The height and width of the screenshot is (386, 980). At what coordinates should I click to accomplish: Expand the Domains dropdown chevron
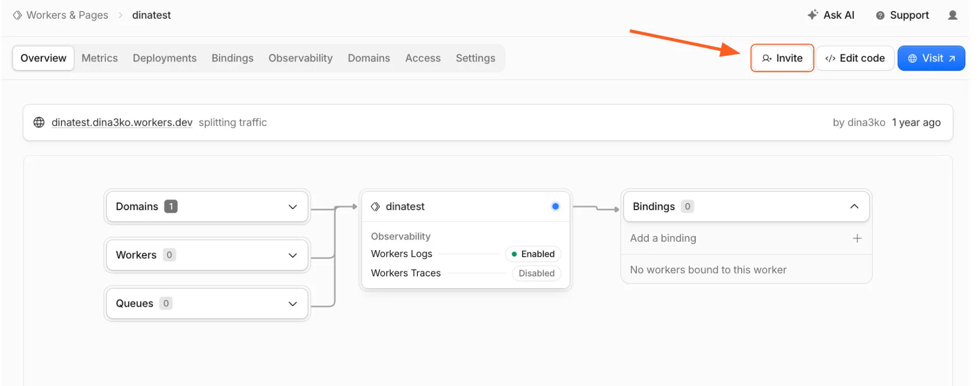click(293, 207)
